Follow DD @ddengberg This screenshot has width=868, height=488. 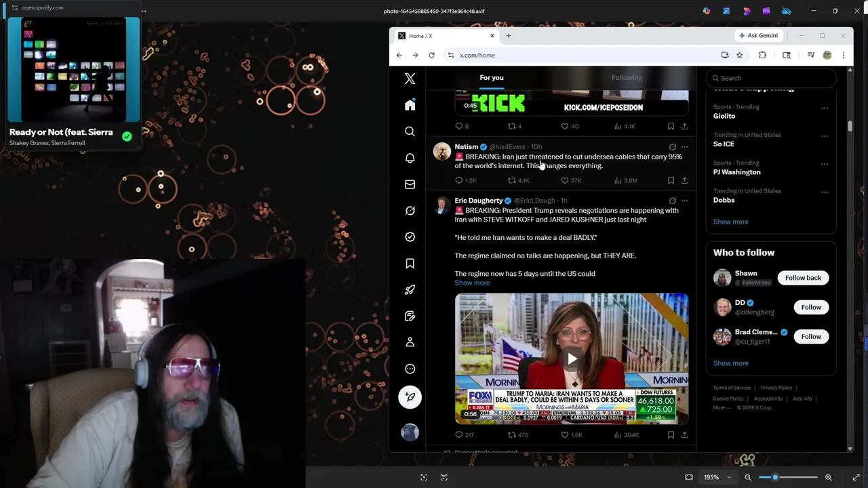811,307
